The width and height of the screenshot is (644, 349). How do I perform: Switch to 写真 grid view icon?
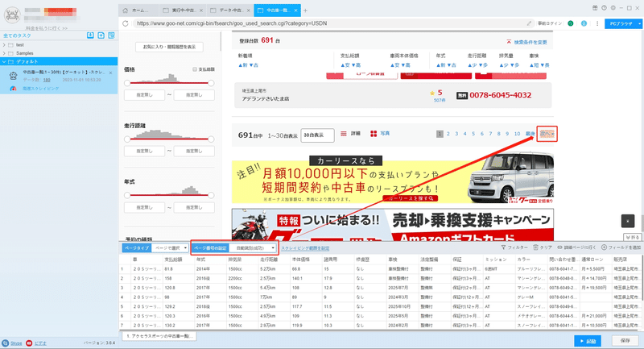tap(374, 134)
